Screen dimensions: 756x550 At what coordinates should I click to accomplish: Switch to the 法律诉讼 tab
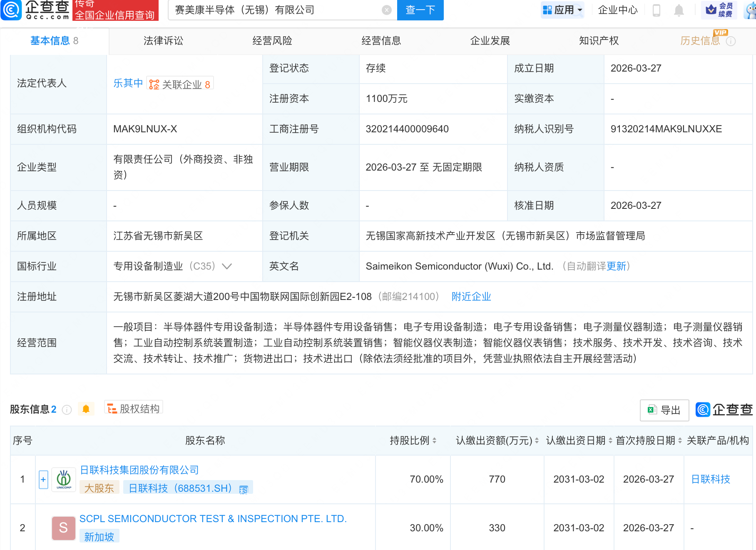coord(163,41)
